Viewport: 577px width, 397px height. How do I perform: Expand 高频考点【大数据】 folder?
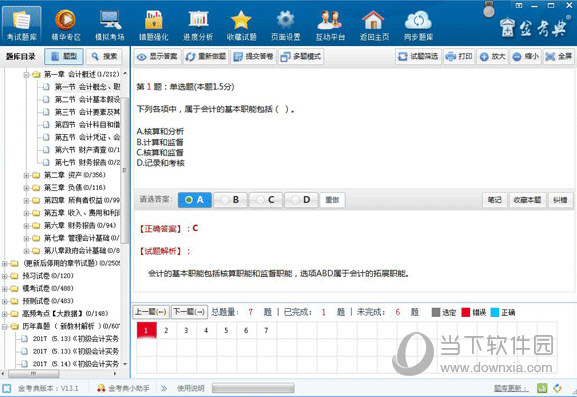tap(5, 314)
